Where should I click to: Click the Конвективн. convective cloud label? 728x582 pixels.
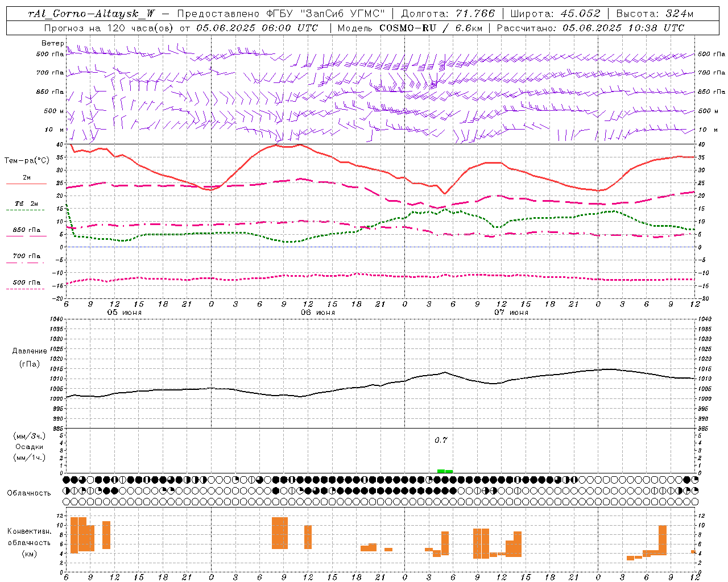pos(30,531)
